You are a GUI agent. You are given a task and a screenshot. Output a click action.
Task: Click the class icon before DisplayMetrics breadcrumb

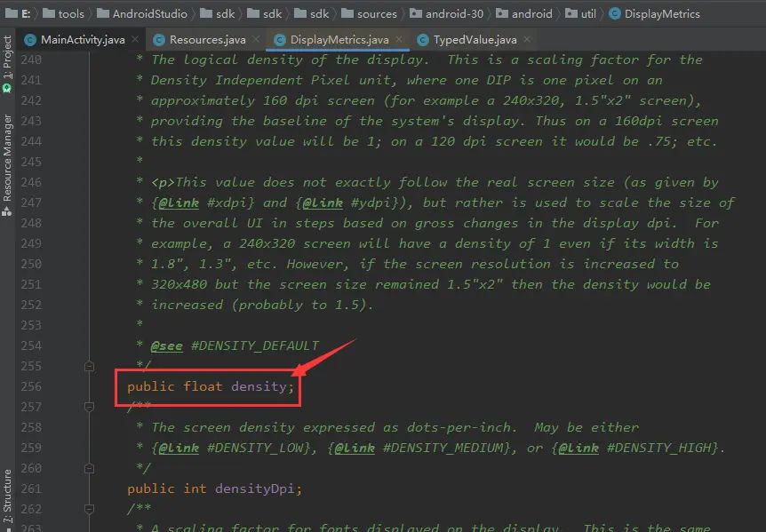click(615, 13)
